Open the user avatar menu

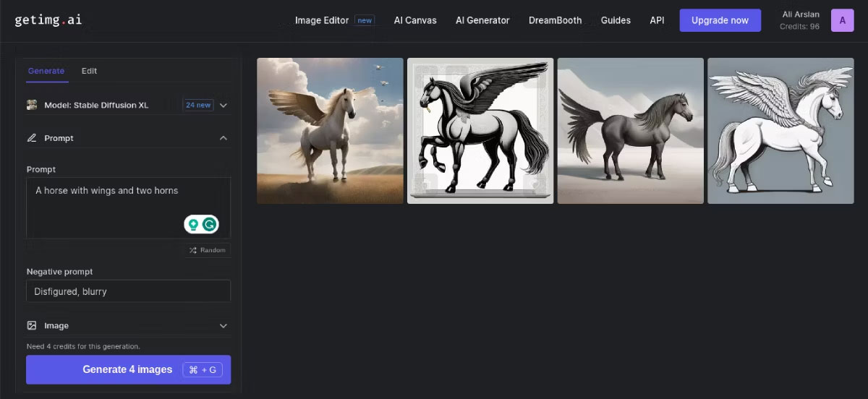pos(842,20)
